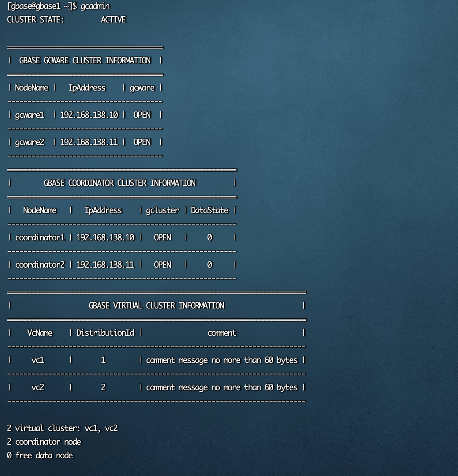Click the "GBASE GCWARE CLUSTER INFORMATION" heading
The height and width of the screenshot is (476, 458).
pos(85,61)
